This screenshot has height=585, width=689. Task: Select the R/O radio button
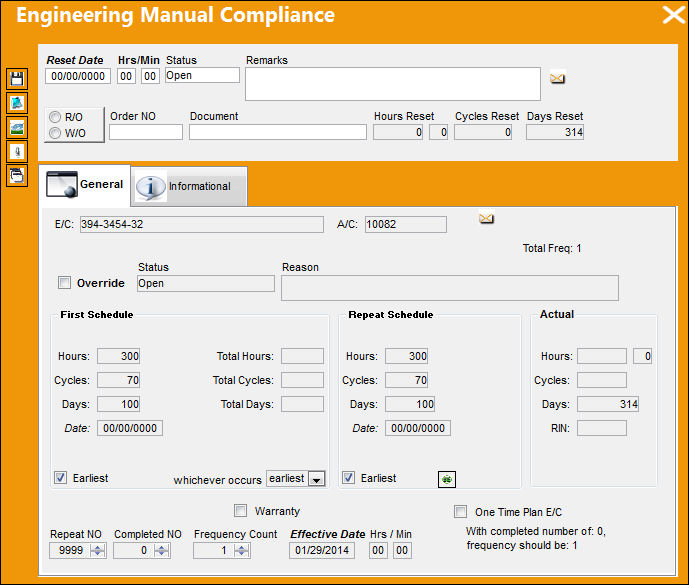(x=55, y=117)
